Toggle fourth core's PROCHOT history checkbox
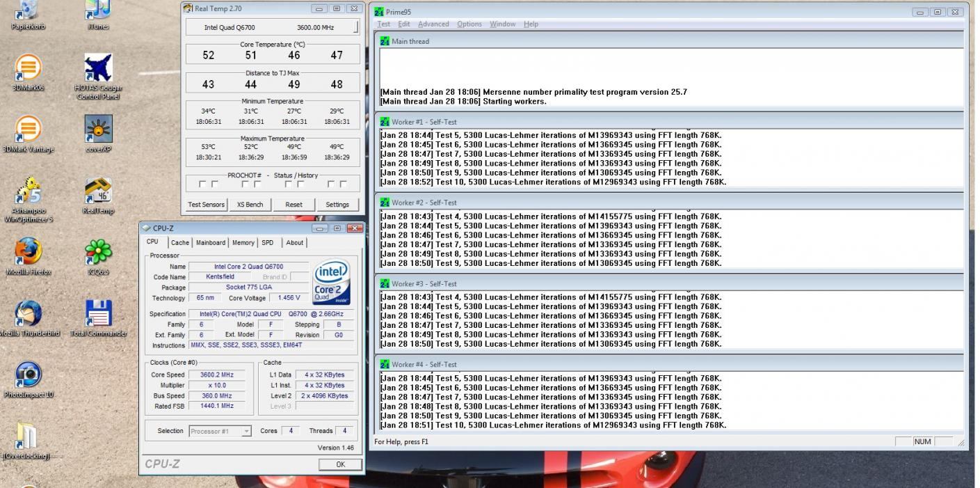This screenshot has height=488, width=980. point(343,184)
